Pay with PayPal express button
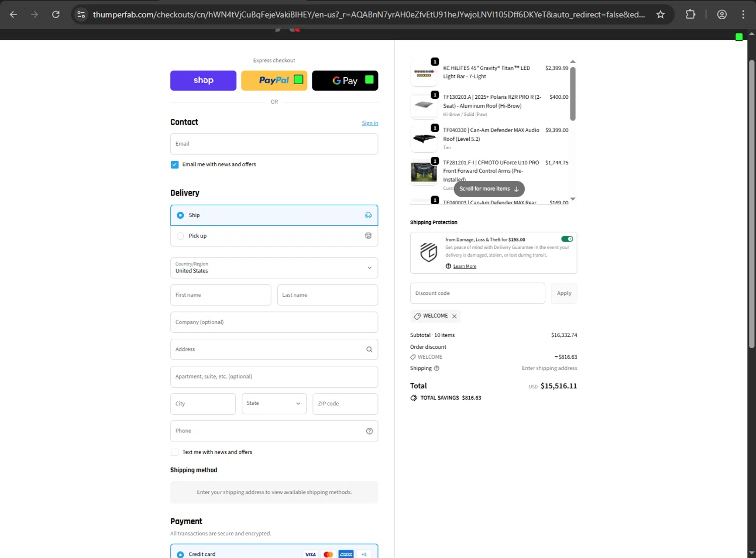The image size is (756, 558). 274,81
